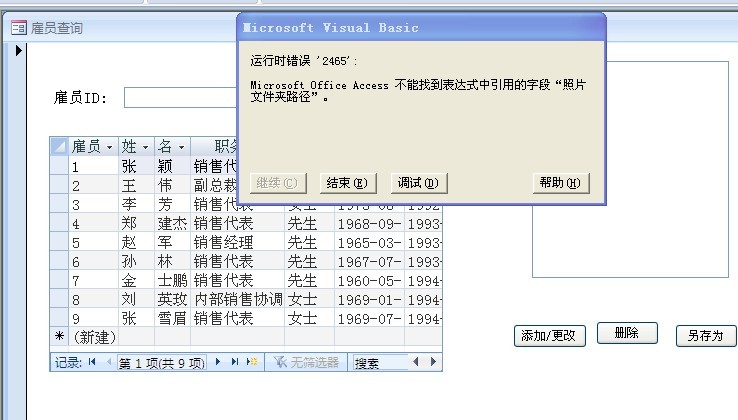Open 帮助 (Help) in the error dialog
738x420 pixels.
[561, 183]
